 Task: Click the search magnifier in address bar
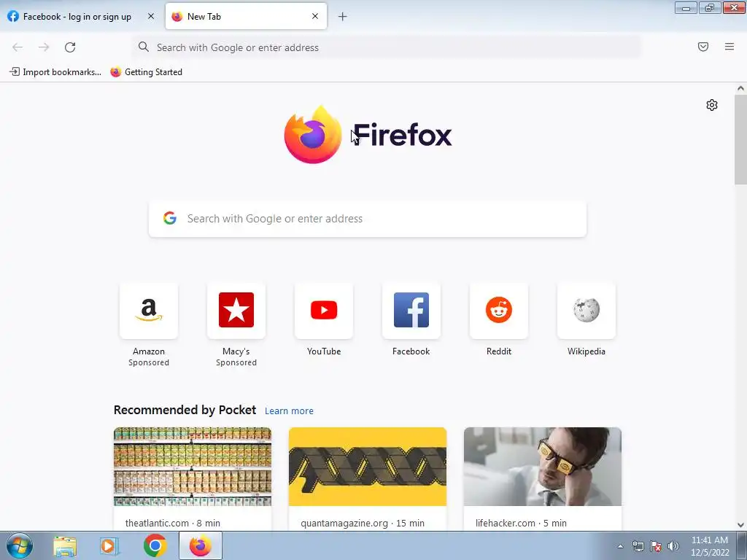[x=144, y=47]
